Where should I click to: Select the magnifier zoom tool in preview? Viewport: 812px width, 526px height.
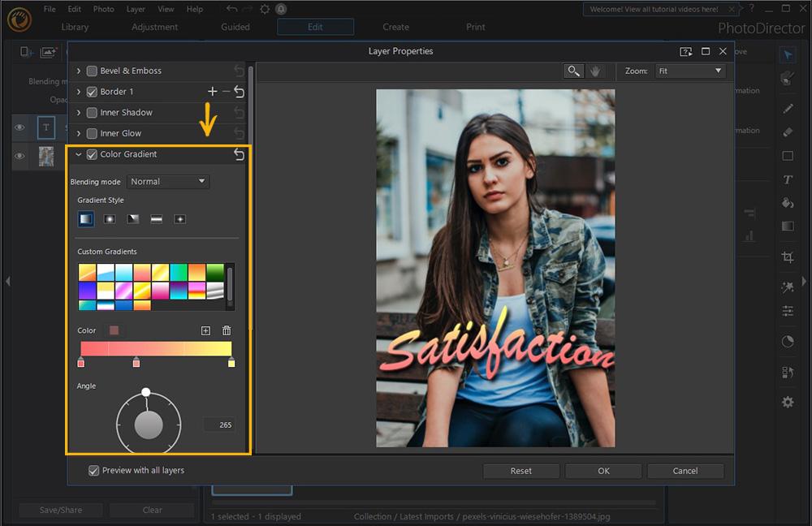[x=573, y=71]
